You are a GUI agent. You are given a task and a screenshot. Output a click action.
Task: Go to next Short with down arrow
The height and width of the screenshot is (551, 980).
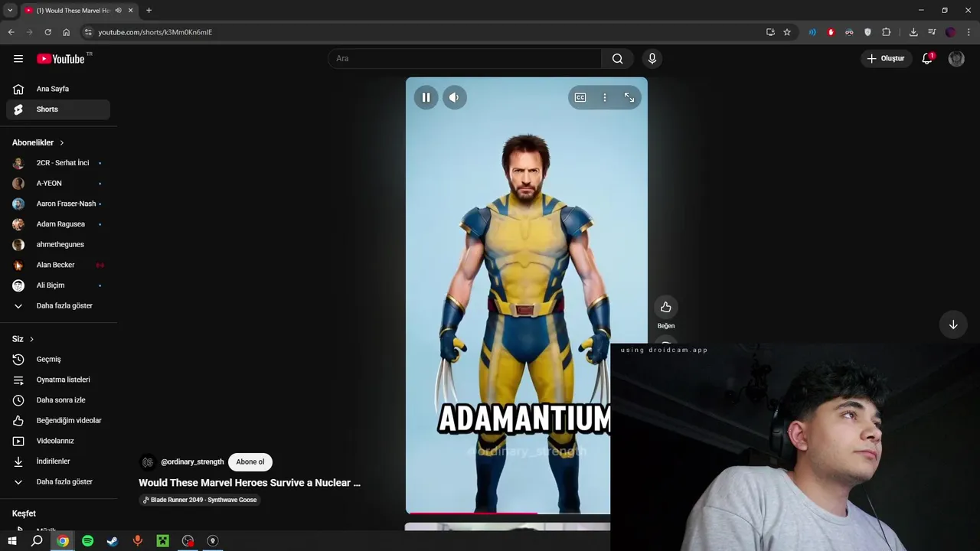pos(953,324)
